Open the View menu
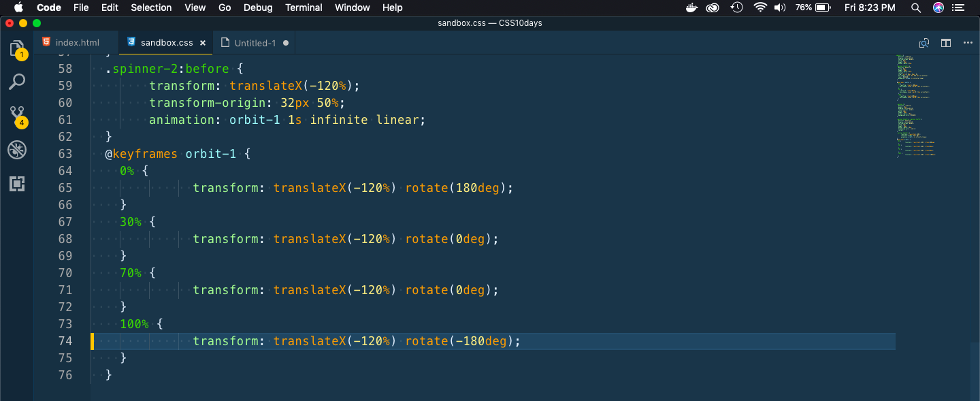This screenshot has width=980, height=401. coord(195,7)
